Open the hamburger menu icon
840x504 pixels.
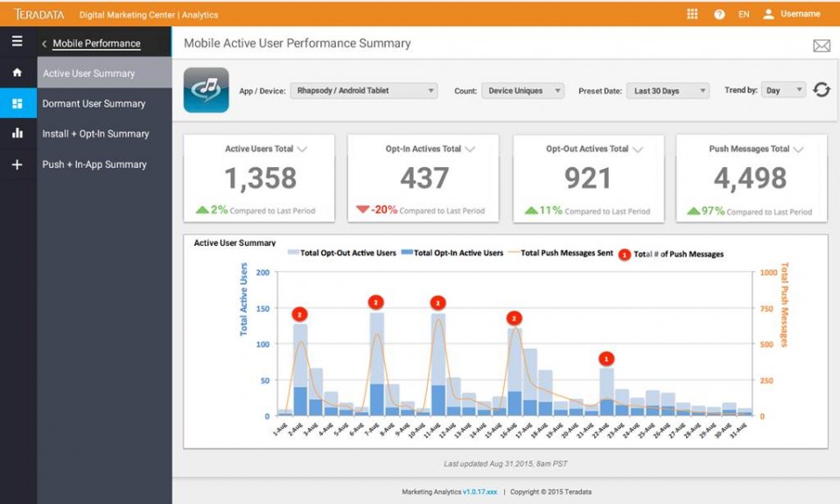click(x=17, y=41)
